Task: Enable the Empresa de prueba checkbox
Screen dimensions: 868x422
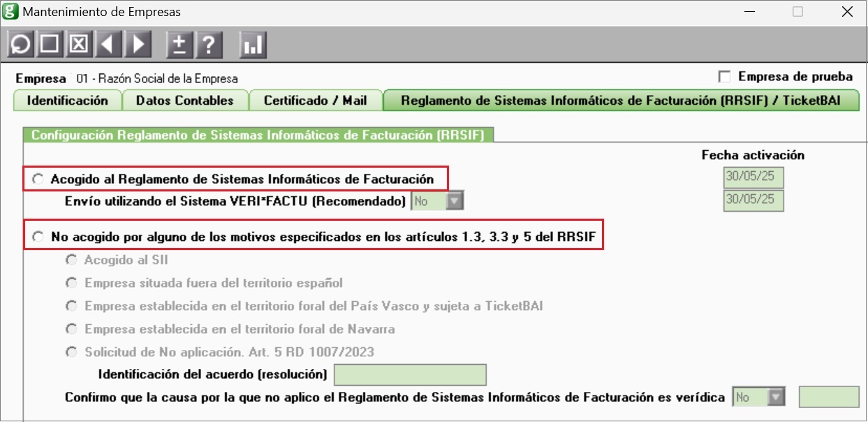Action: [x=724, y=77]
